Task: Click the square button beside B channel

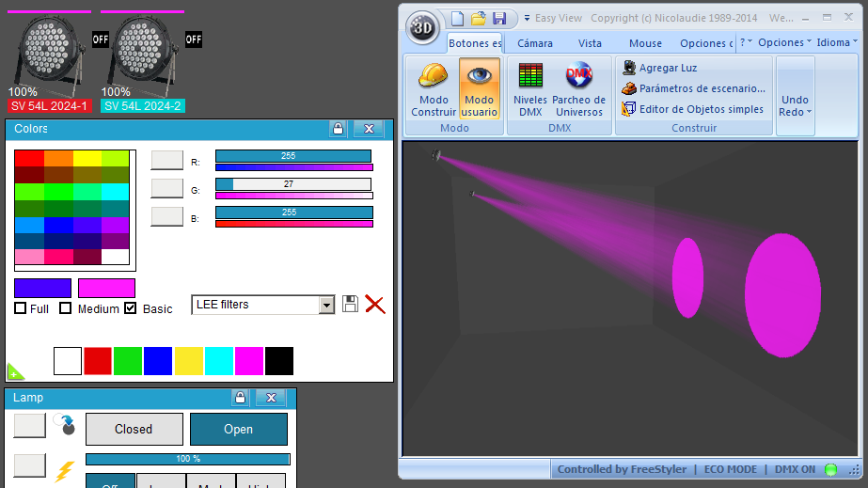Action: (167, 216)
